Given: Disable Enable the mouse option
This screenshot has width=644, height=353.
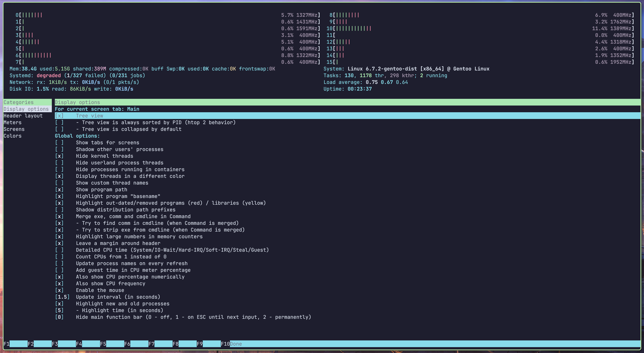Looking at the screenshot, I should (59, 290).
